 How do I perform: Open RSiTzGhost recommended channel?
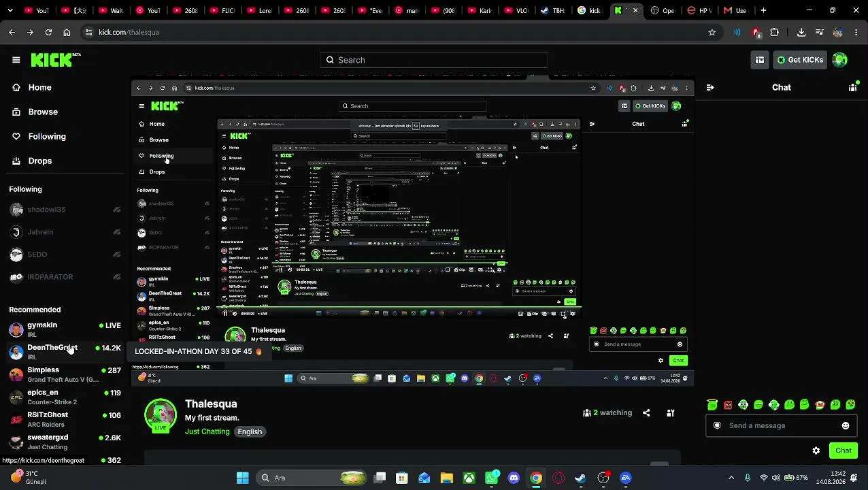[65, 419]
